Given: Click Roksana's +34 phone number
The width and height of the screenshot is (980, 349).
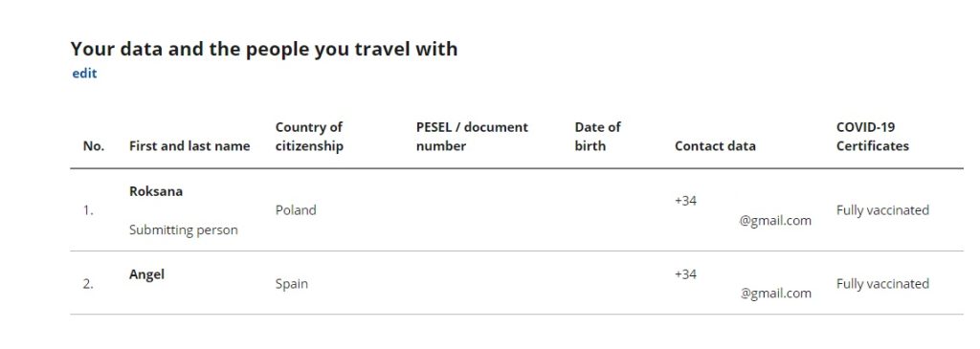Looking at the screenshot, I should (x=685, y=201).
